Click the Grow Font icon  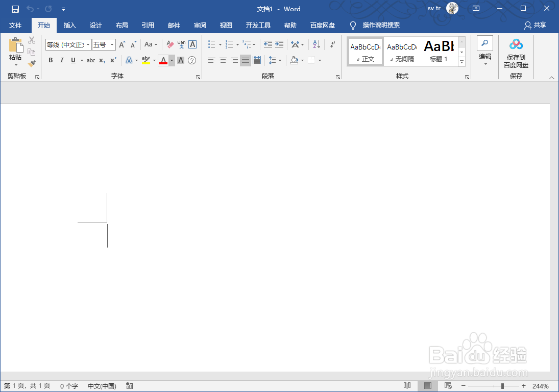[x=123, y=44]
